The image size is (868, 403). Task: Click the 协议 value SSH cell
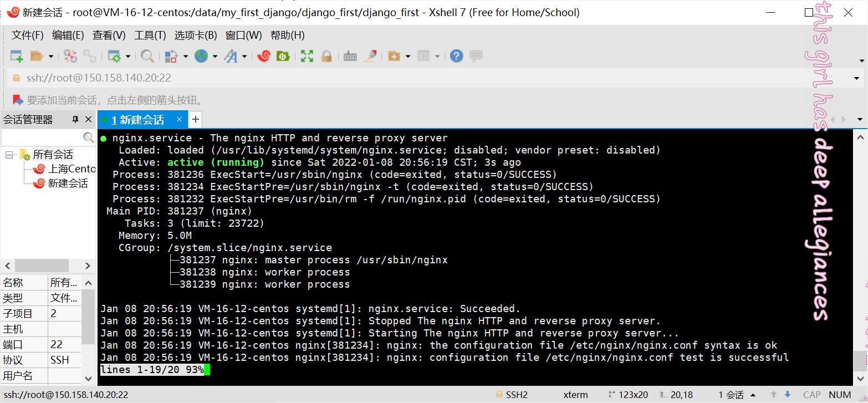(64, 360)
